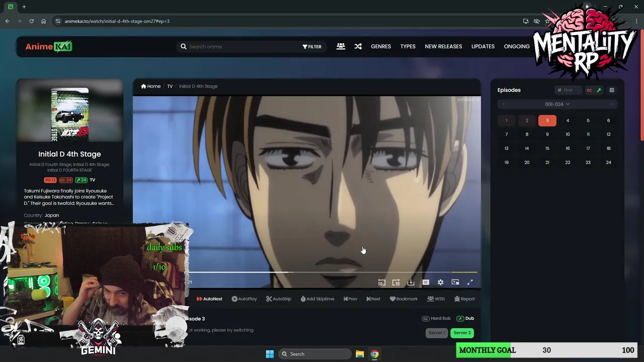Go to the Prev episode
Screen dimensions: 644x362
pyautogui.click(x=350, y=299)
